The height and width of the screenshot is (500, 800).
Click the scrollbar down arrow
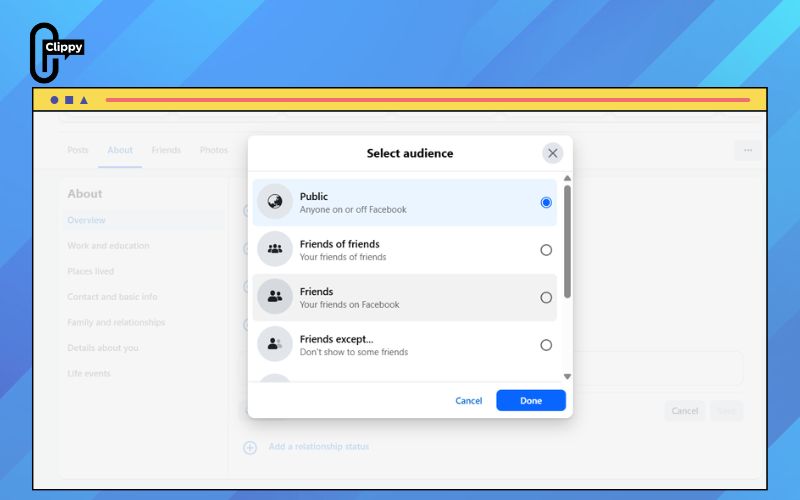click(x=567, y=377)
